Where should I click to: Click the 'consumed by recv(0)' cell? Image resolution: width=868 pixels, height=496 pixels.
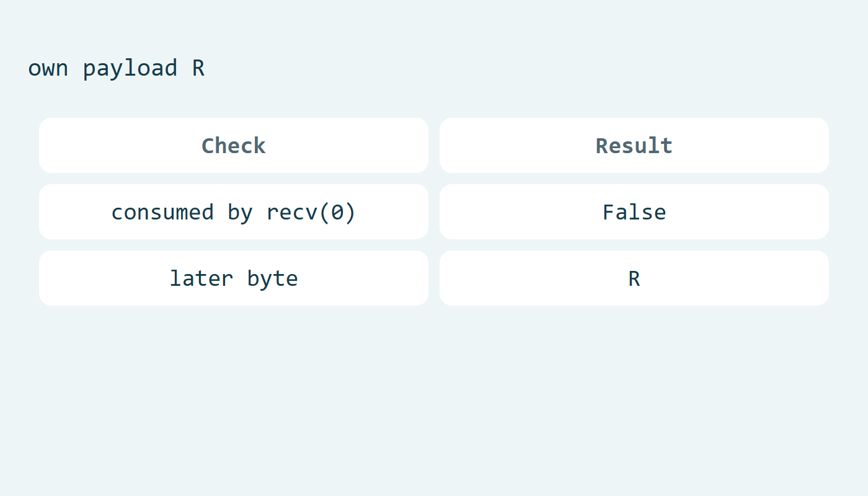point(234,211)
